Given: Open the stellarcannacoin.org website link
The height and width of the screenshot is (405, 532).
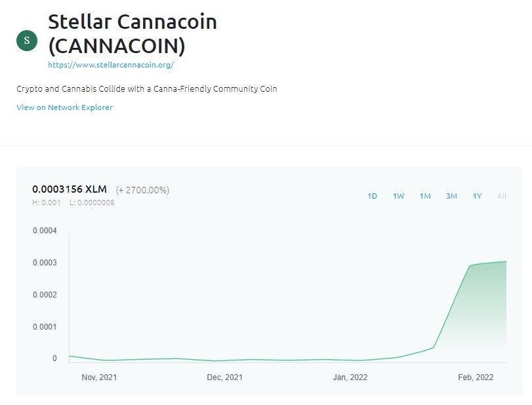Looking at the screenshot, I should coord(111,65).
